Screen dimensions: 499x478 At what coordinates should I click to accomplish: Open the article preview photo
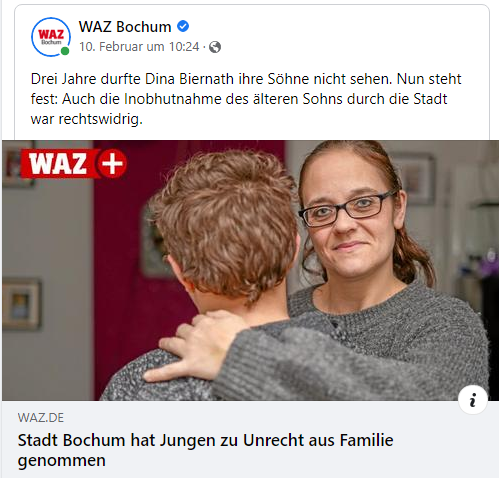click(x=250, y=270)
